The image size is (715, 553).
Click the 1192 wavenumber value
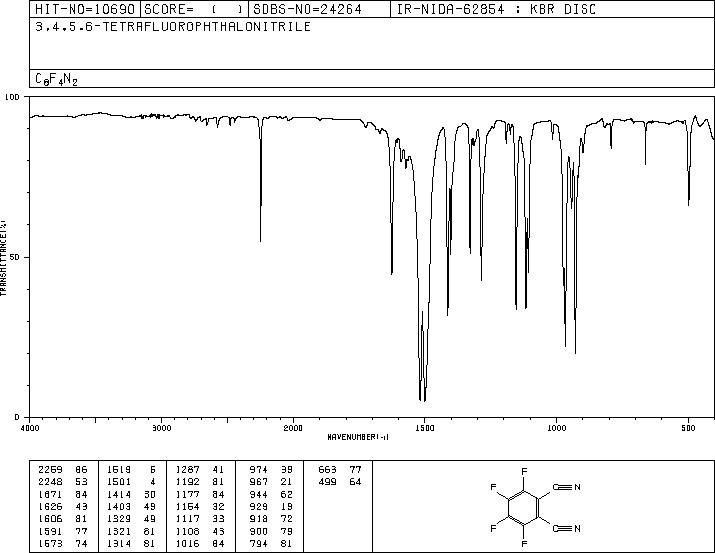tap(187, 482)
